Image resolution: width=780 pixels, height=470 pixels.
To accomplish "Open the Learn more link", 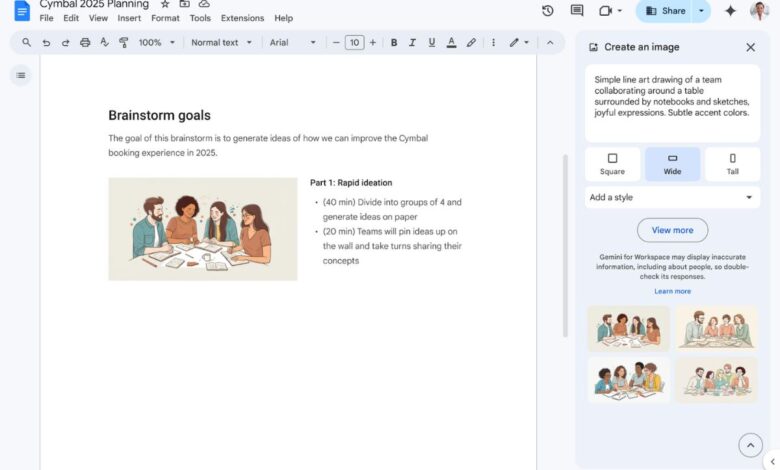I will [673, 291].
